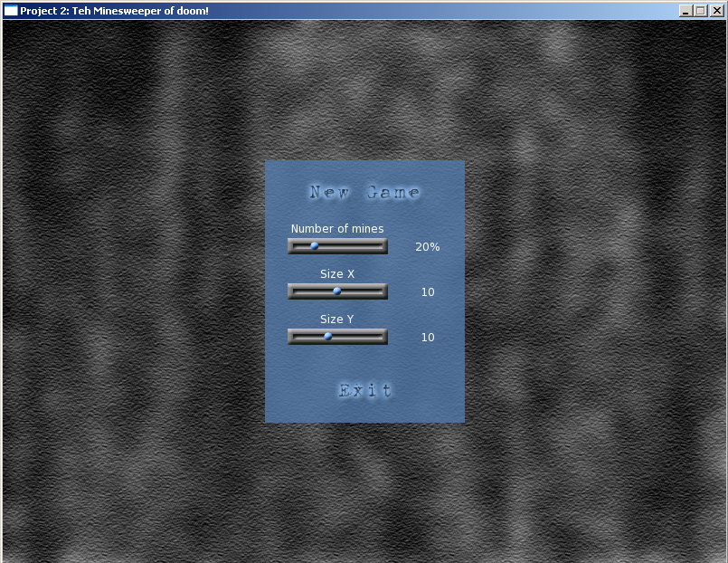728x563 pixels.
Task: Open the window system menu icon
Action: [x=11, y=11]
